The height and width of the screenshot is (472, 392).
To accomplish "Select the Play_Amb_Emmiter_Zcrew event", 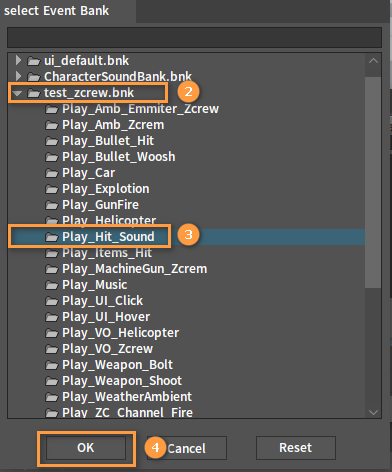I will [x=140, y=109].
